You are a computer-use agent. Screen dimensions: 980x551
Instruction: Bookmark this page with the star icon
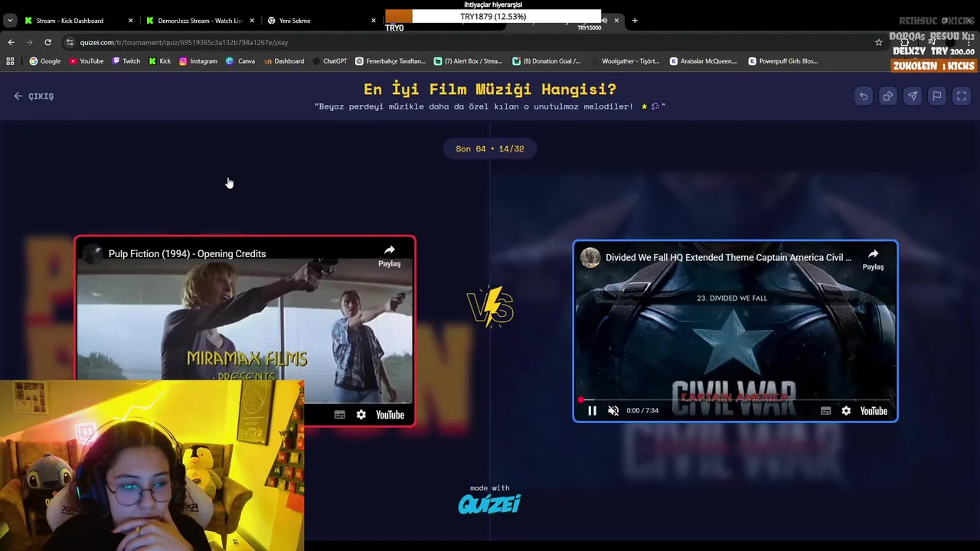pyautogui.click(x=878, y=43)
